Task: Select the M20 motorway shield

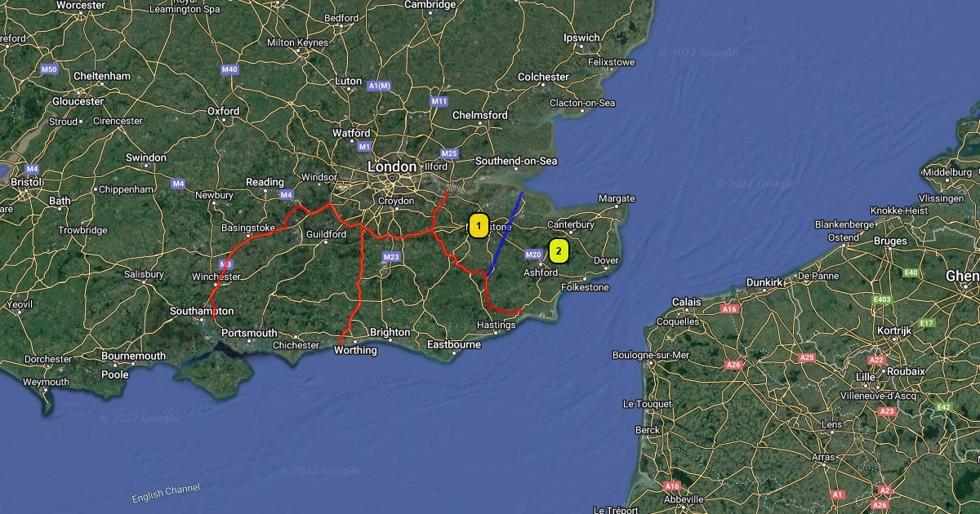Action: tap(533, 255)
